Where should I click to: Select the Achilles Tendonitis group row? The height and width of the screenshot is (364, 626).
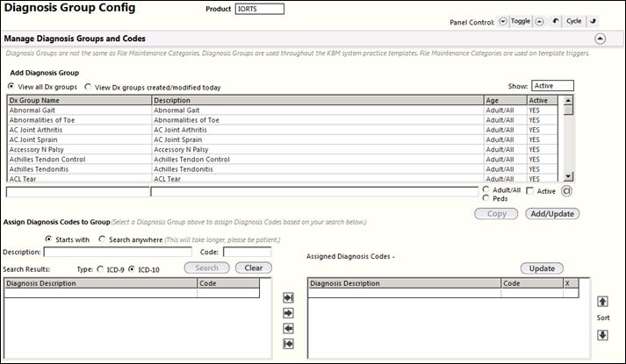[x=283, y=169]
